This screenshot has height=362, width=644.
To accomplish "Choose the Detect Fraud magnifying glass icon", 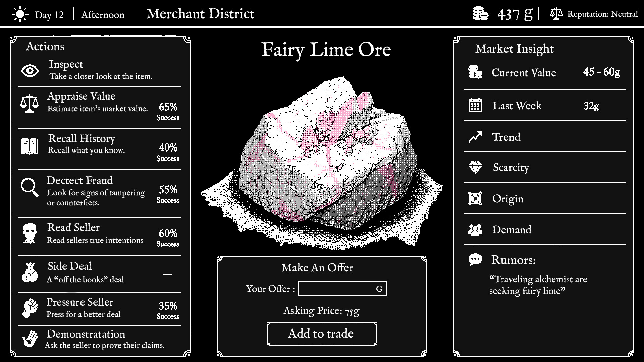I will [30, 187].
